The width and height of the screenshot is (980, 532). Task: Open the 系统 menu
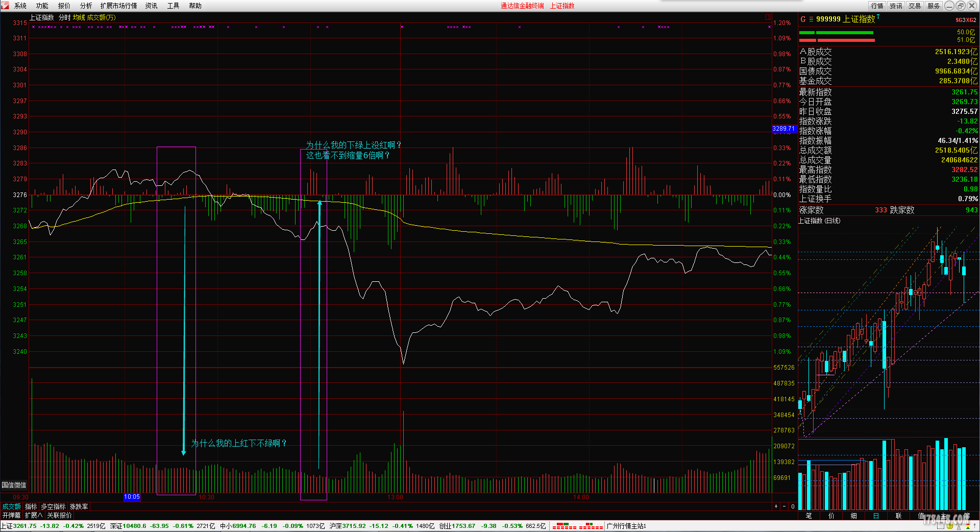point(20,6)
